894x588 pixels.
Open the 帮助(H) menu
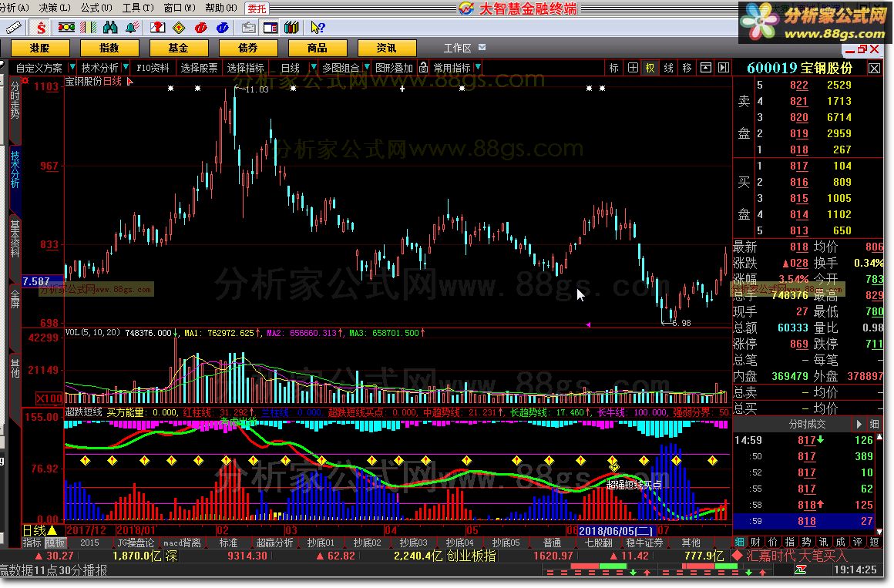click(221, 8)
